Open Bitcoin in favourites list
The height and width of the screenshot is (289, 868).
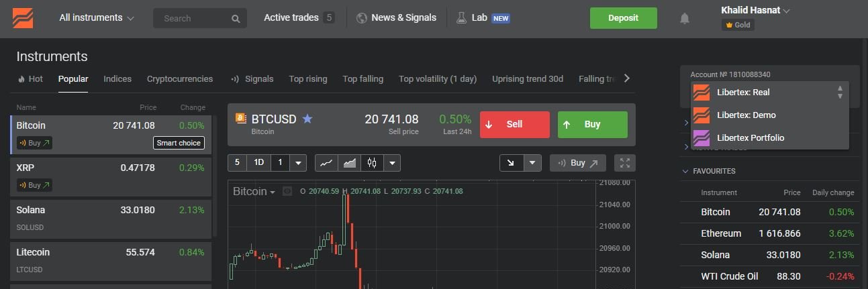point(769,212)
